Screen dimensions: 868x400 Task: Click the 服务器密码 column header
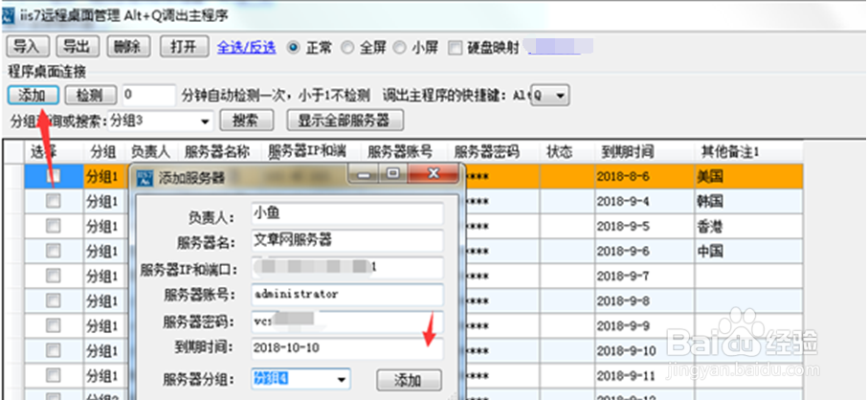tap(492, 151)
